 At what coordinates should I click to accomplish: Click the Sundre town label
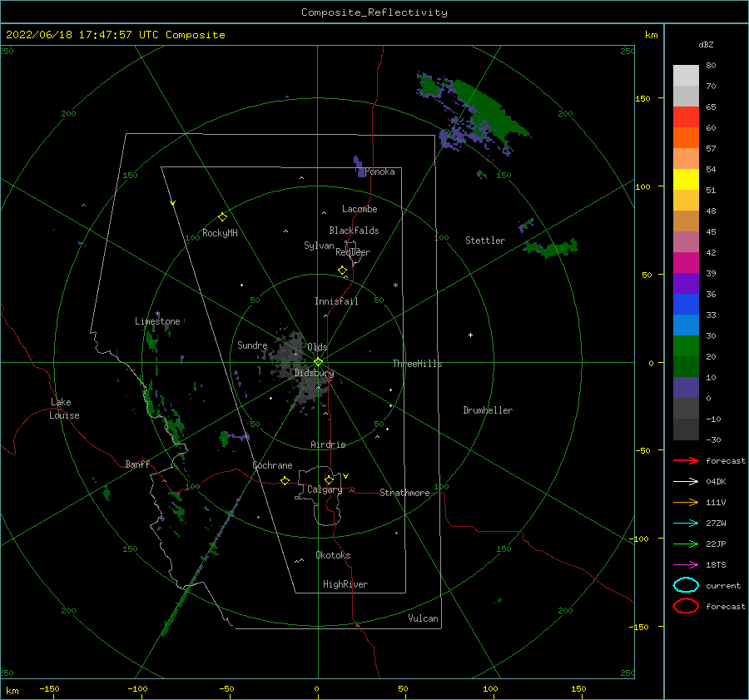coord(252,345)
